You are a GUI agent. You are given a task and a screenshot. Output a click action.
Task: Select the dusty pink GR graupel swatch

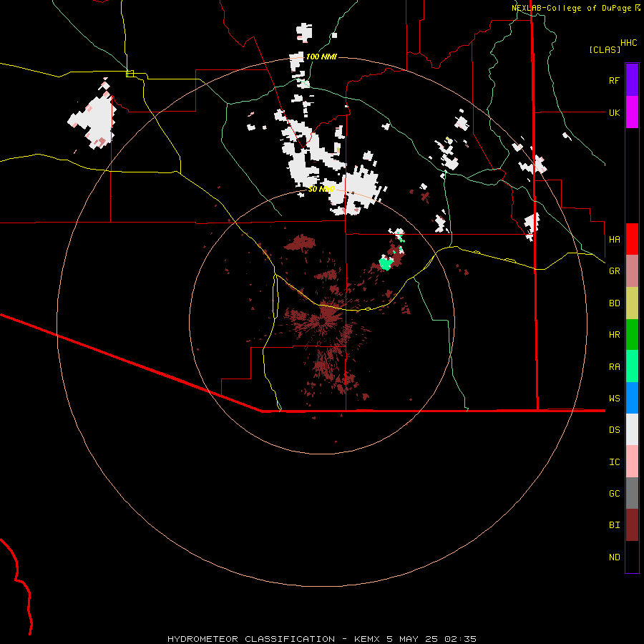click(x=632, y=271)
